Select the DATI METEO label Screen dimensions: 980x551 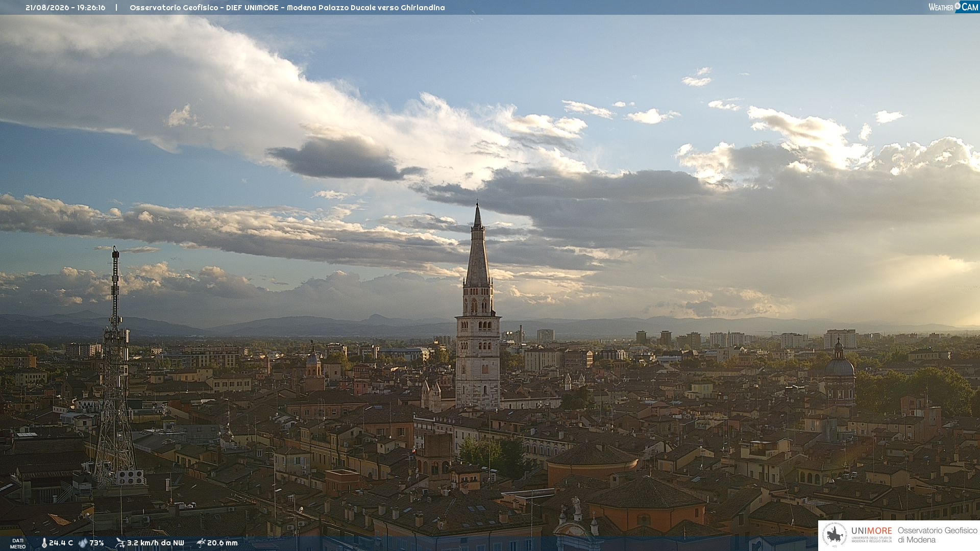[x=18, y=543]
